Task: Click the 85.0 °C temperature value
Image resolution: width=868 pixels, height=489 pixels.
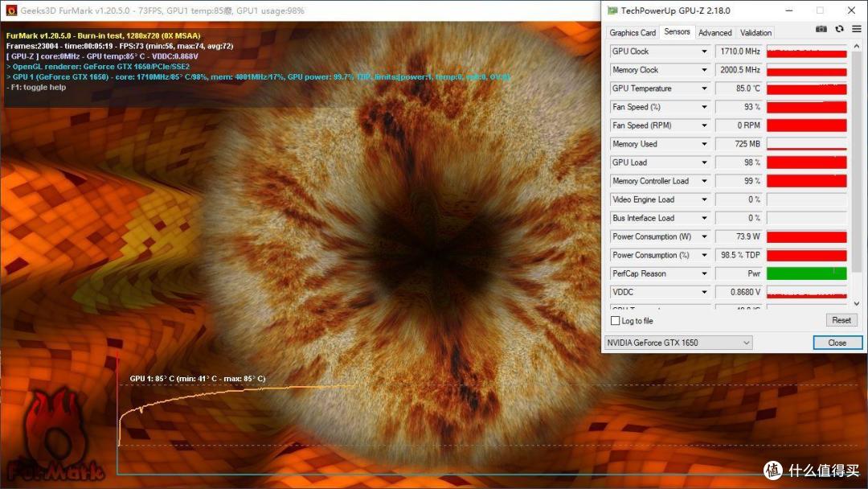Action: 739,88
